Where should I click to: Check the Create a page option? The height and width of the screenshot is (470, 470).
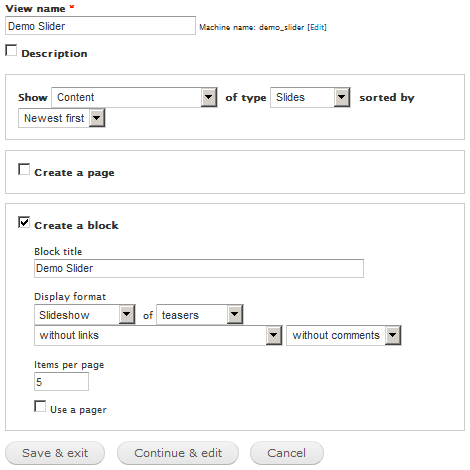pos(24,169)
